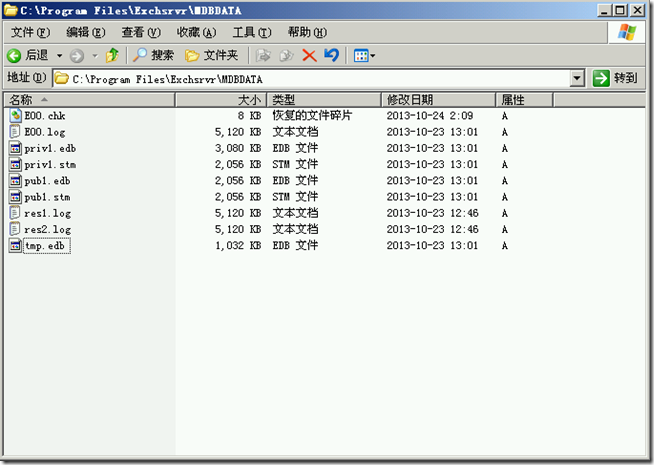Sort by 属性 column header
The image size is (654, 465).
(x=524, y=100)
